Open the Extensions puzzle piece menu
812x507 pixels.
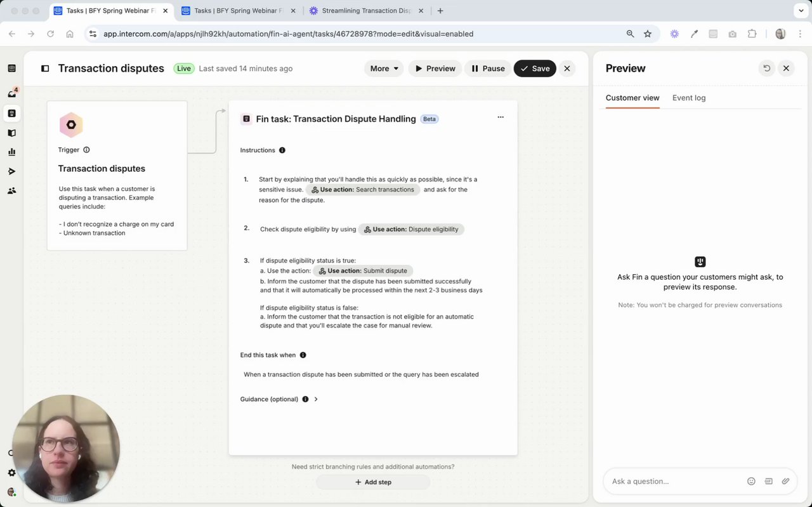click(752, 34)
